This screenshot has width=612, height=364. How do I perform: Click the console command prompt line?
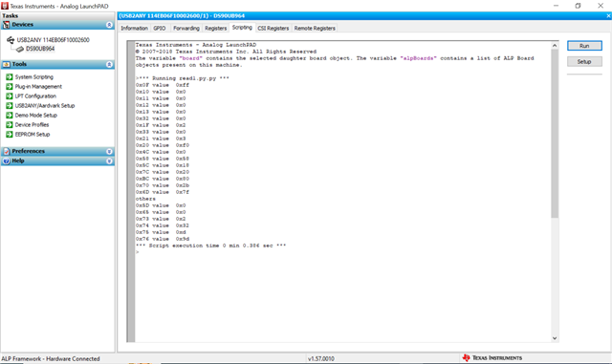click(138, 252)
